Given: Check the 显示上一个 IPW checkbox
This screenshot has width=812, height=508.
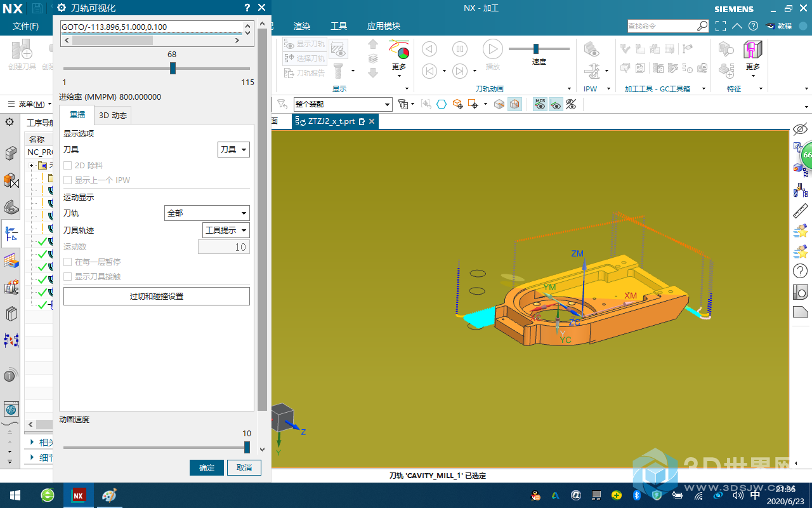Looking at the screenshot, I should coord(67,180).
